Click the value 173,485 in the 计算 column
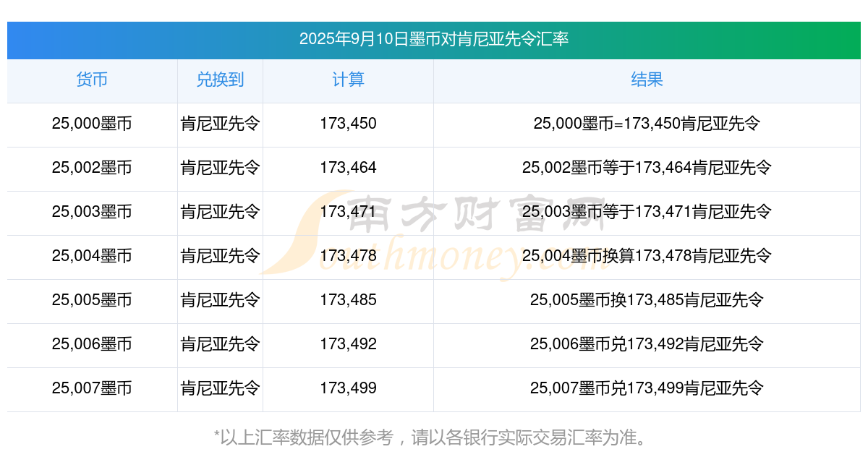868x470 pixels. (x=348, y=300)
